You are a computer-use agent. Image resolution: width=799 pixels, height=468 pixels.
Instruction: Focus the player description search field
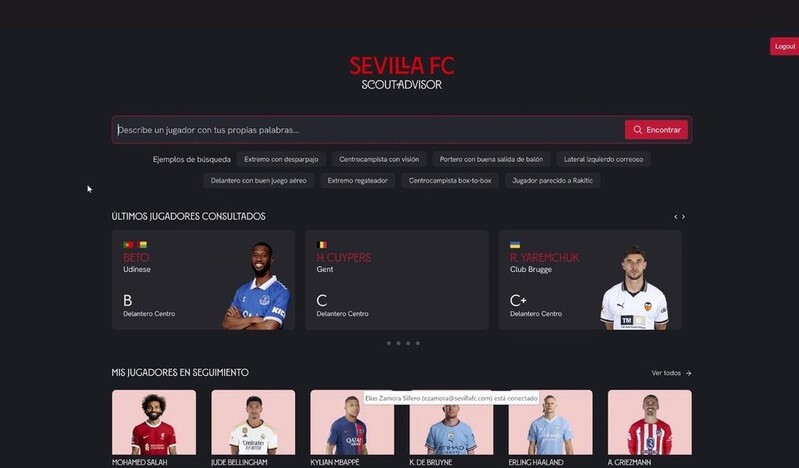click(368, 129)
